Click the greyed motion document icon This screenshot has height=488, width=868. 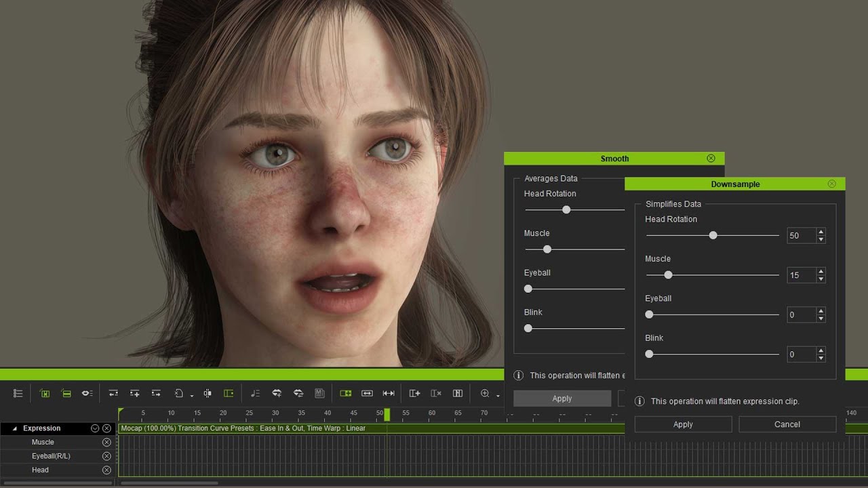[x=319, y=393]
